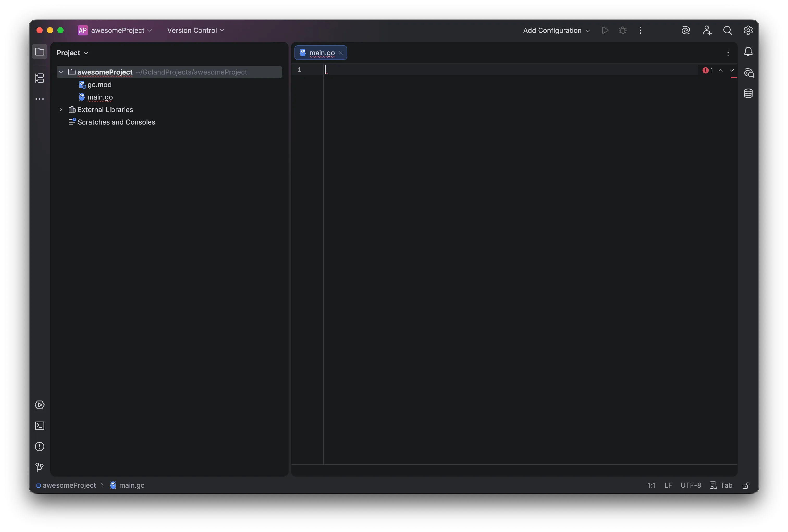Screen dimensions: 788x532
Task: Close the main.go editor tab
Action: coord(341,53)
